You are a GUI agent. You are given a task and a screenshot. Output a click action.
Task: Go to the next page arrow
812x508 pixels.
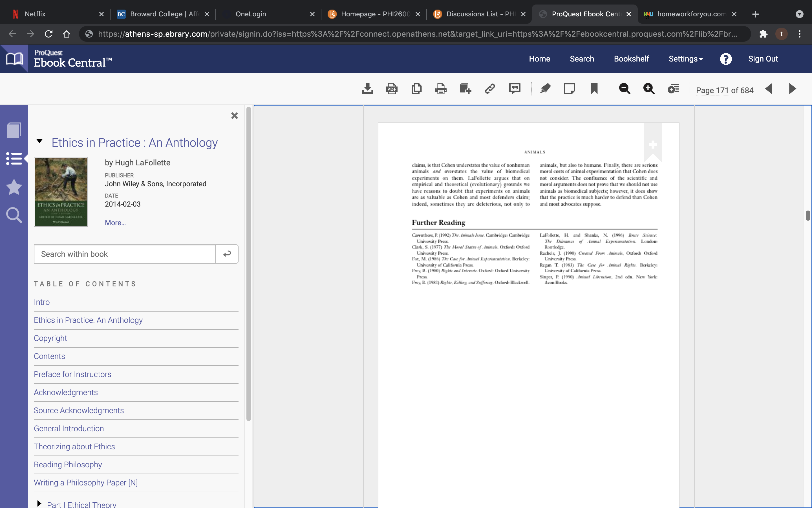[x=793, y=89]
